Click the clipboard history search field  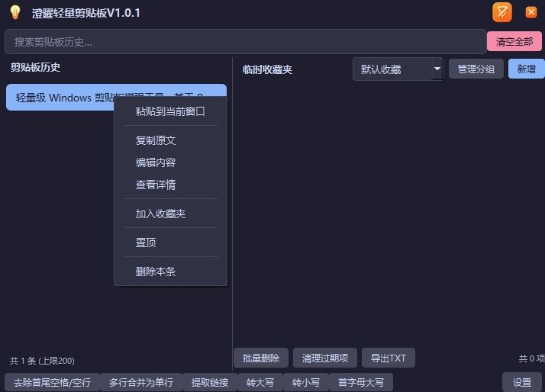(x=245, y=42)
